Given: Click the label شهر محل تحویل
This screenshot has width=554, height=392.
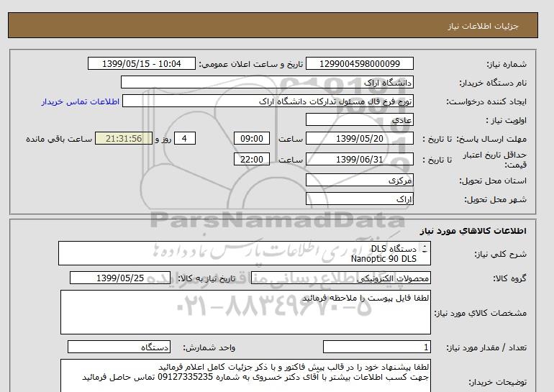Looking at the screenshot, I should (x=495, y=199).
